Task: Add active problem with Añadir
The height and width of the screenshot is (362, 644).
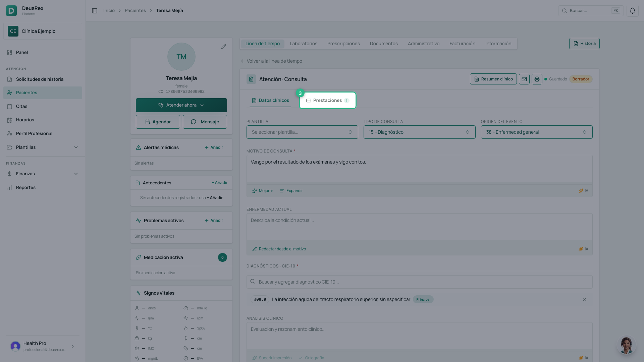Action: coord(214,221)
